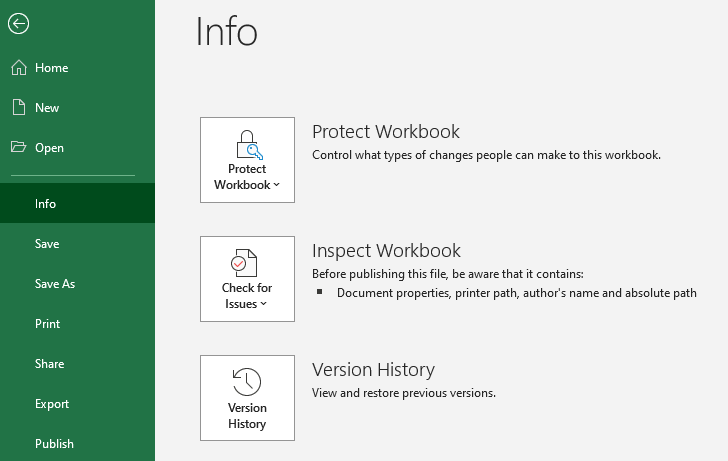Viewport: 728px width, 461px height.
Task: Click the Home house icon
Action: (x=19, y=68)
